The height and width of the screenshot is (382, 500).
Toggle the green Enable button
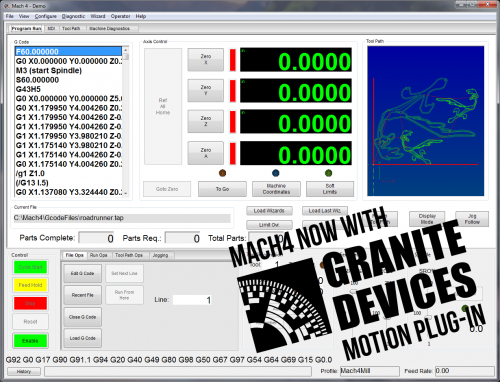tap(30, 341)
